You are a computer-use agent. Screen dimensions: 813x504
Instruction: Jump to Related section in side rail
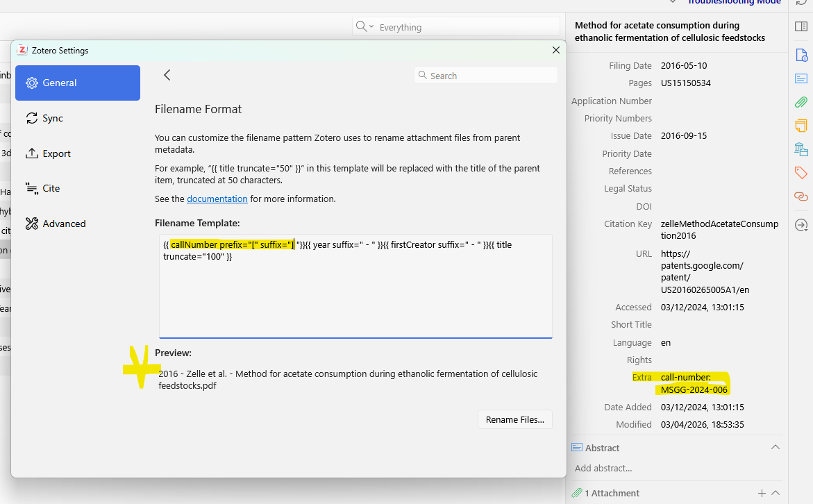point(801,196)
